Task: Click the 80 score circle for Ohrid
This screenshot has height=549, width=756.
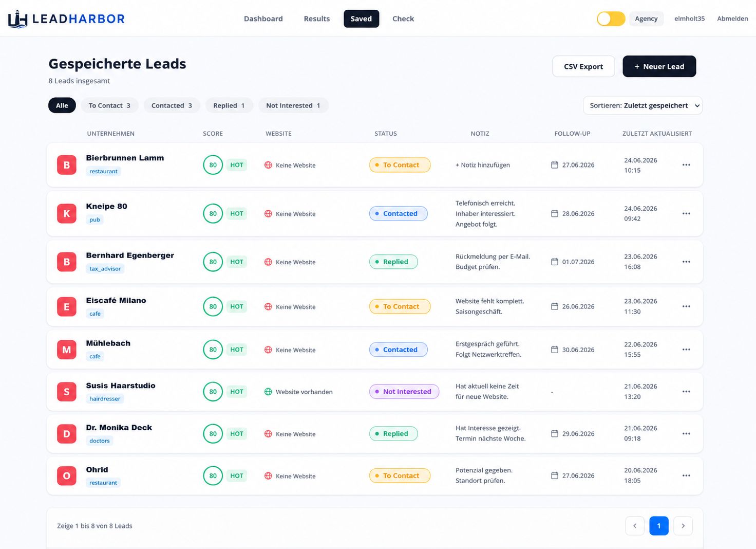Action: coord(213,475)
